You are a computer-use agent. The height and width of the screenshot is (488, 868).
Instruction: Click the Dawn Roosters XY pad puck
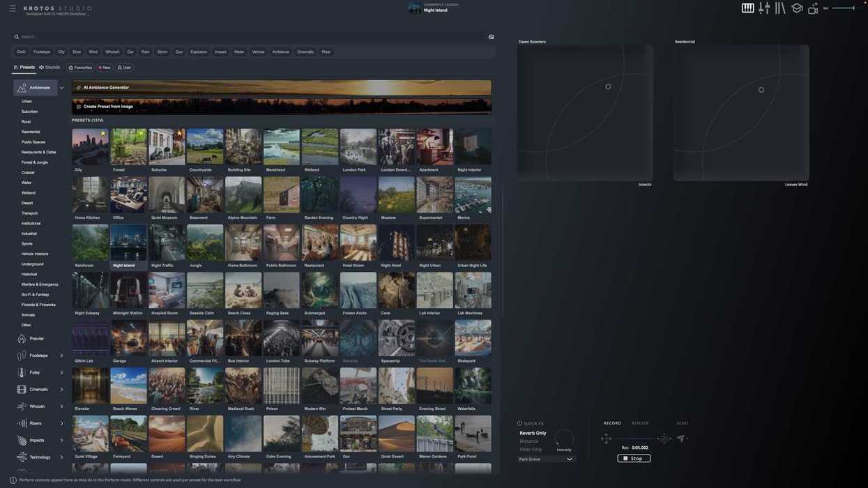(608, 87)
